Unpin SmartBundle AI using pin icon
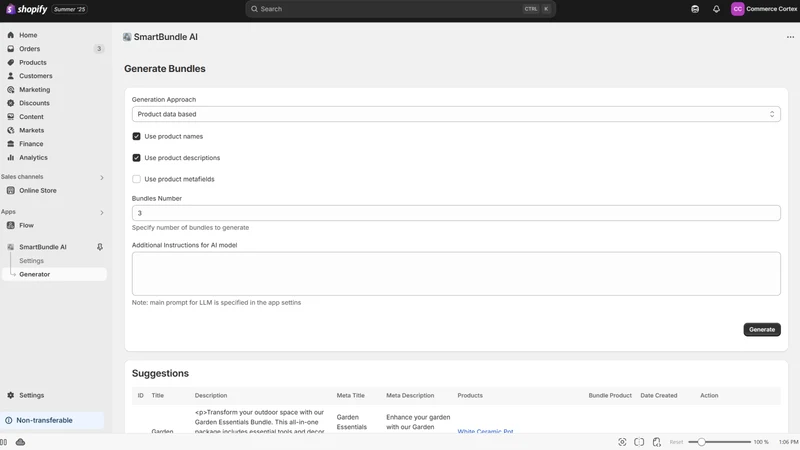This screenshot has width=800, height=450. (100, 247)
